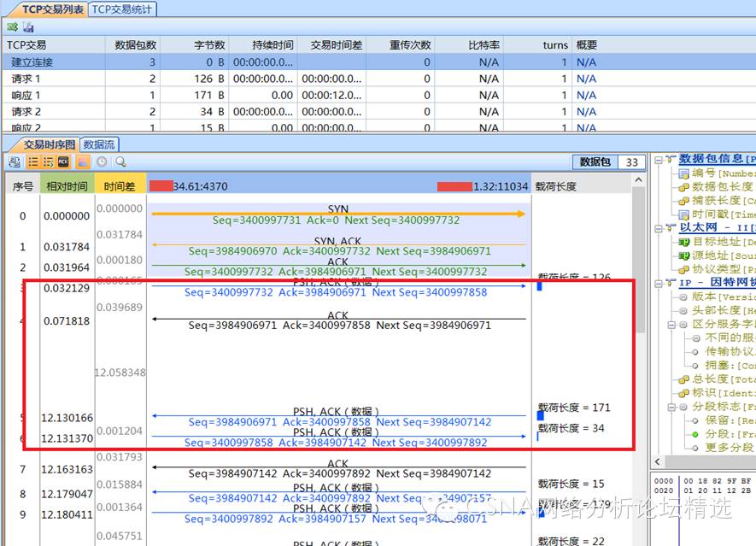This screenshot has width=756, height=546.
Task: Sort by the 重传次数 column header
Action: pyautogui.click(x=410, y=45)
